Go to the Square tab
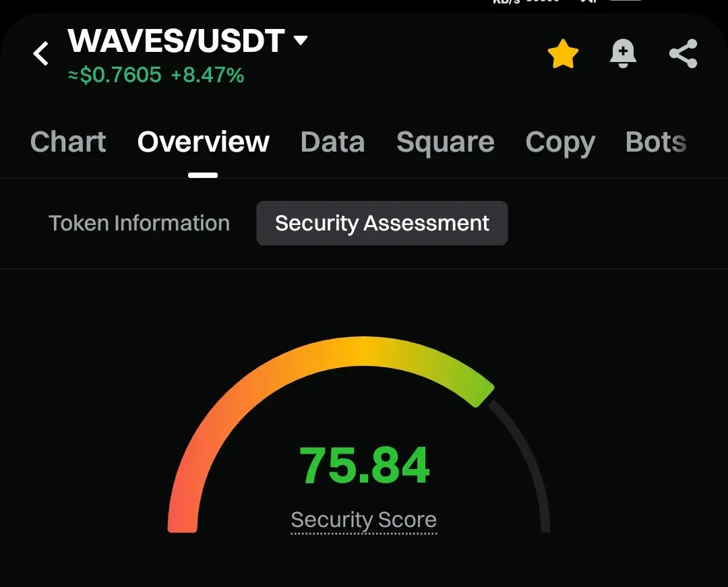This screenshot has width=728, height=587. 446,142
